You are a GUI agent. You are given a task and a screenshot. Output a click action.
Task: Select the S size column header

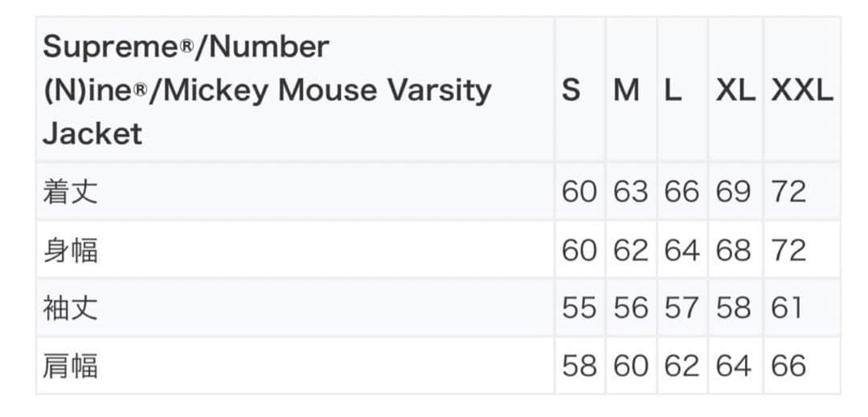point(571,91)
